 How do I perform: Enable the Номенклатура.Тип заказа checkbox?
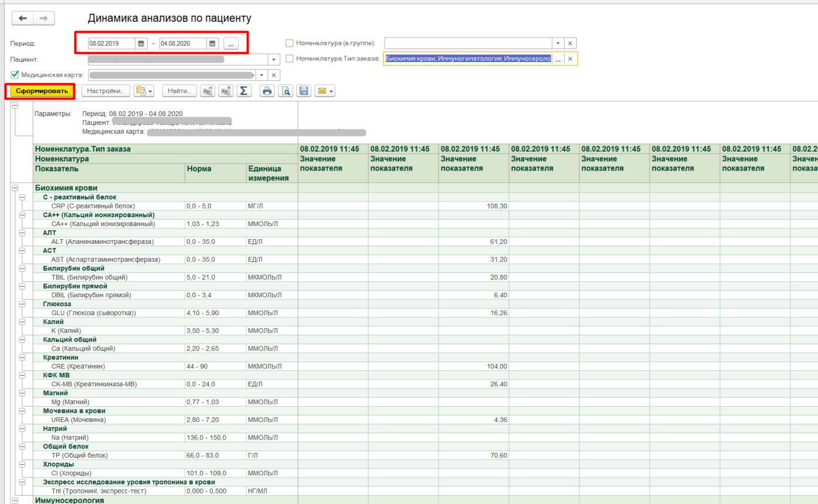click(x=289, y=59)
